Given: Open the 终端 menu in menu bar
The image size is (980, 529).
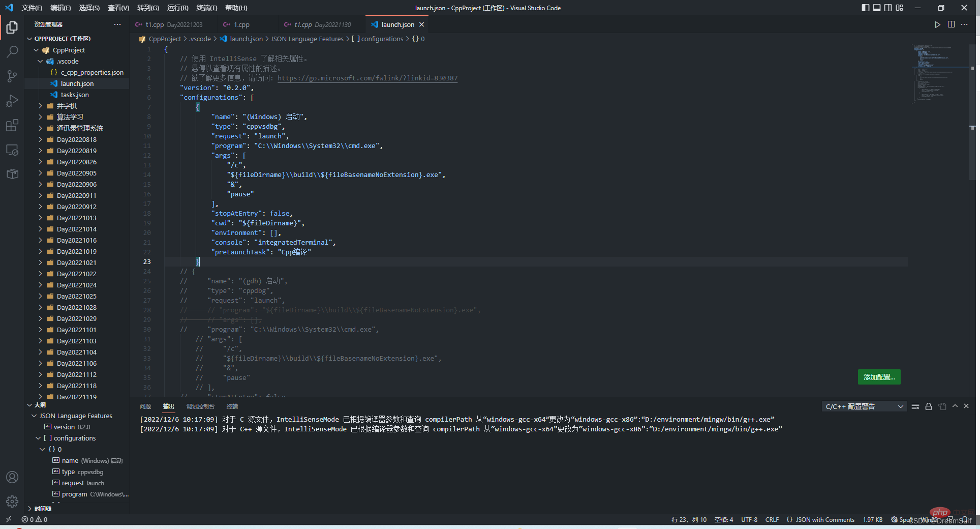Looking at the screenshot, I should point(206,8).
